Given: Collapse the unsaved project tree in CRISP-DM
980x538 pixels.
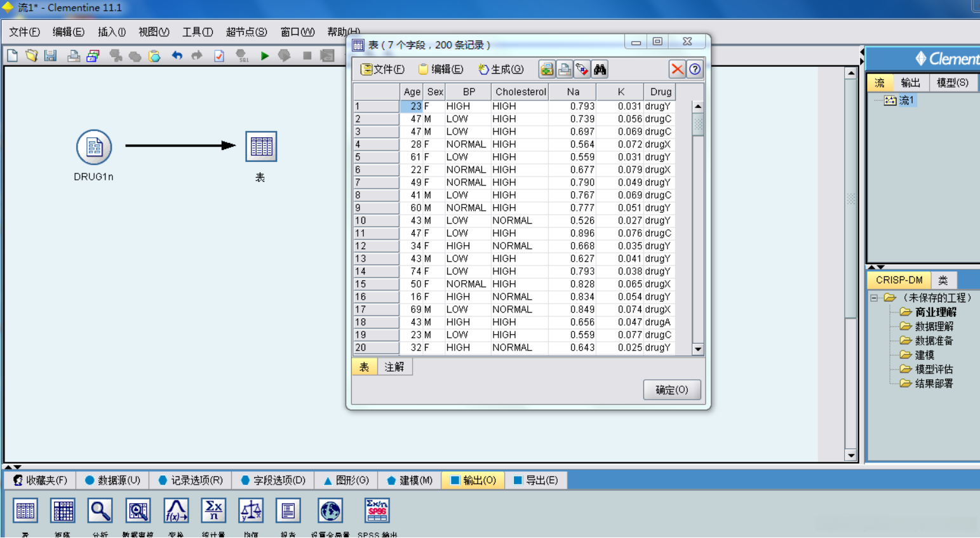Looking at the screenshot, I should point(874,298).
